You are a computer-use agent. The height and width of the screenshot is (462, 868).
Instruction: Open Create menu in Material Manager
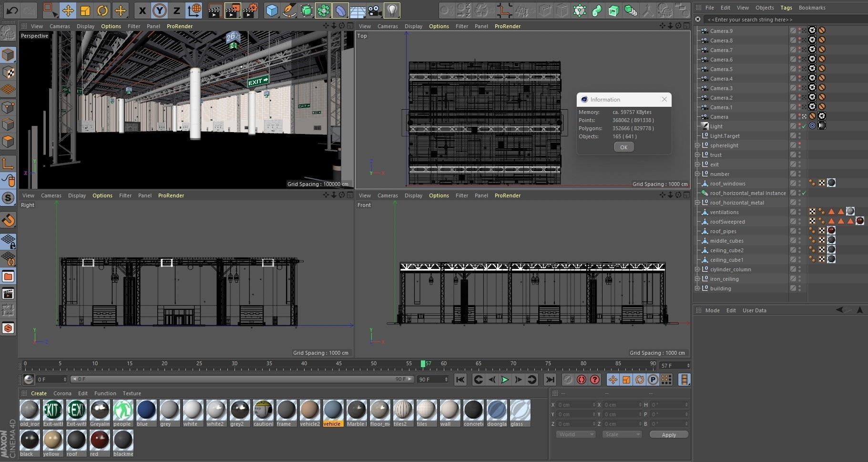(x=39, y=393)
